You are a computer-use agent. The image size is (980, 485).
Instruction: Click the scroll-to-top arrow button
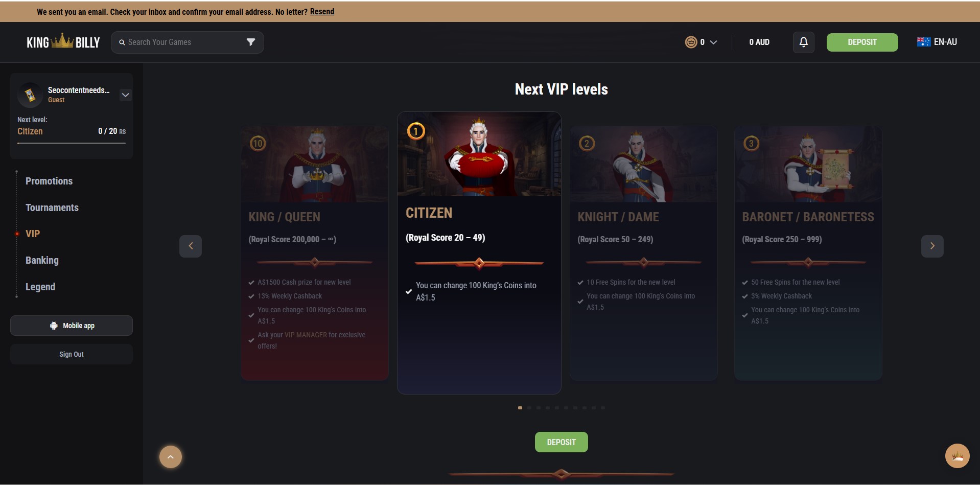coord(171,457)
